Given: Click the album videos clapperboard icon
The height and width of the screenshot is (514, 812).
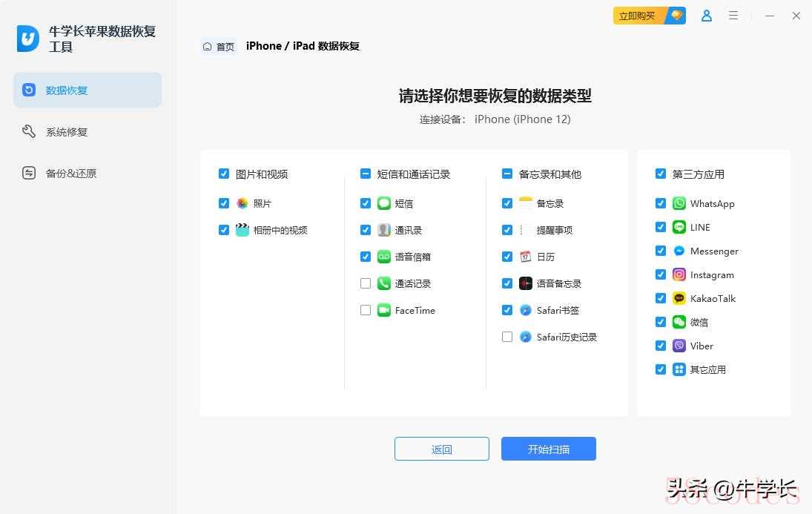Looking at the screenshot, I should tap(242, 229).
